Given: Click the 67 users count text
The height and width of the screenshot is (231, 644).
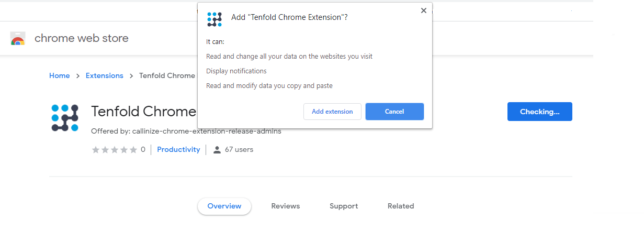Looking at the screenshot, I should point(239,150).
